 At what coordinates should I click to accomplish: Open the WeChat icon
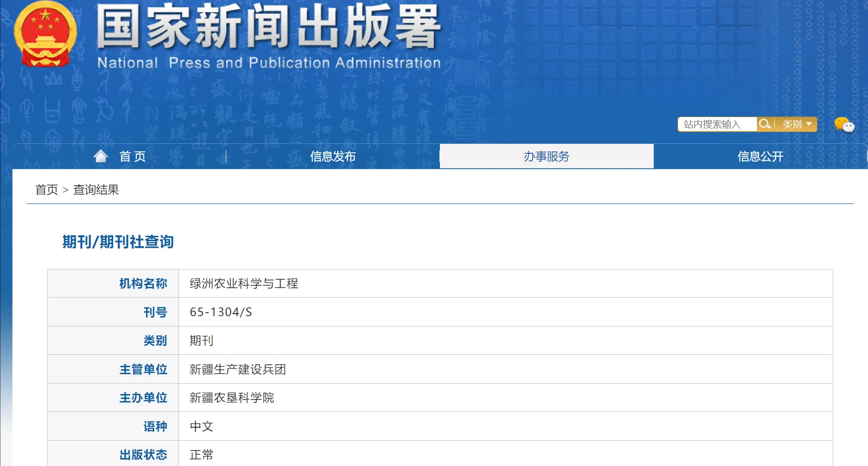(x=844, y=125)
